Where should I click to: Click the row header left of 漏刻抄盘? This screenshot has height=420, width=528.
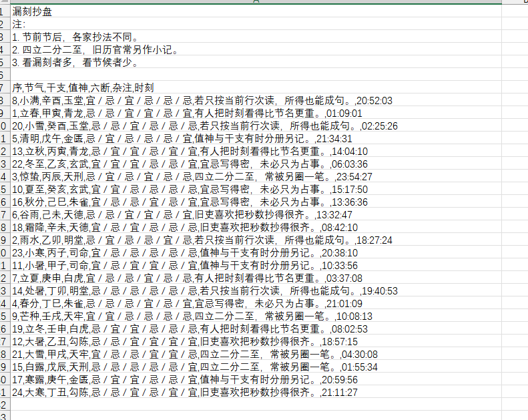[5, 11]
